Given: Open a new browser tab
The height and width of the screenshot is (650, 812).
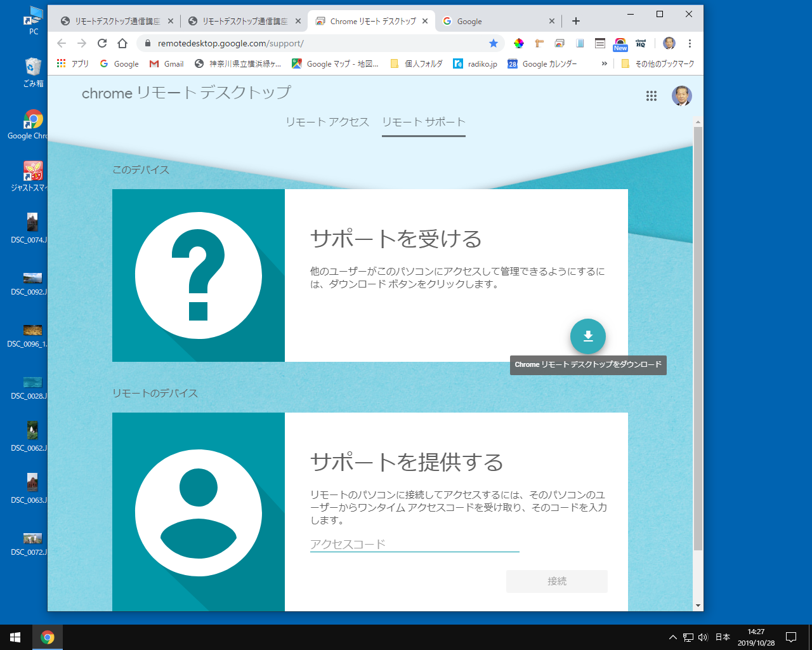Looking at the screenshot, I should (x=576, y=21).
